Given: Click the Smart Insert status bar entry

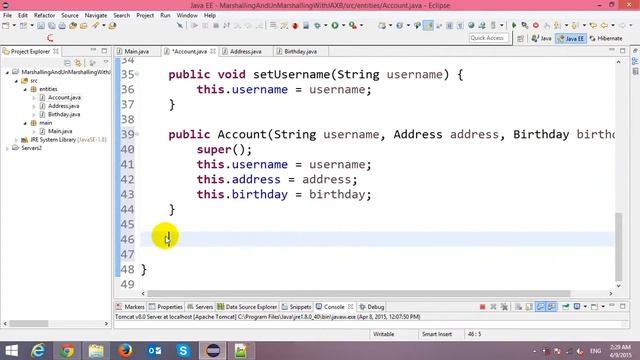Looking at the screenshot, I should click(437, 334).
